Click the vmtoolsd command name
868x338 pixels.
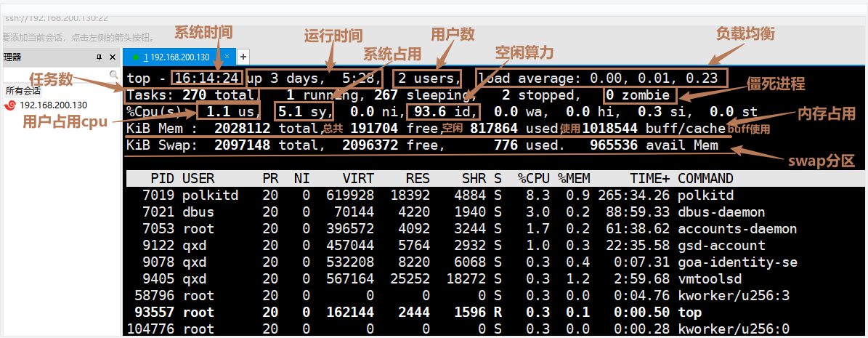(x=710, y=278)
